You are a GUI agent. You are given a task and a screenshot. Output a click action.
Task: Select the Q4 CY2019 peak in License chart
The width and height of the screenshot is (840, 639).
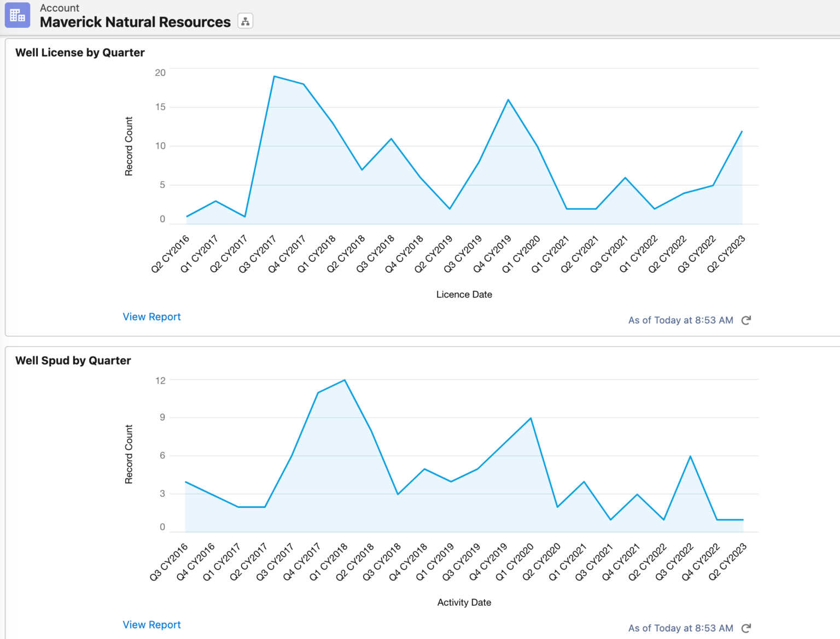coord(508,100)
